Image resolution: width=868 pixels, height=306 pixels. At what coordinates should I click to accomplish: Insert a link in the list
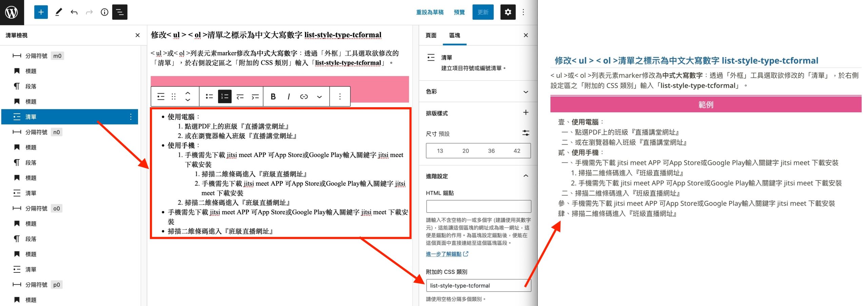tap(304, 97)
